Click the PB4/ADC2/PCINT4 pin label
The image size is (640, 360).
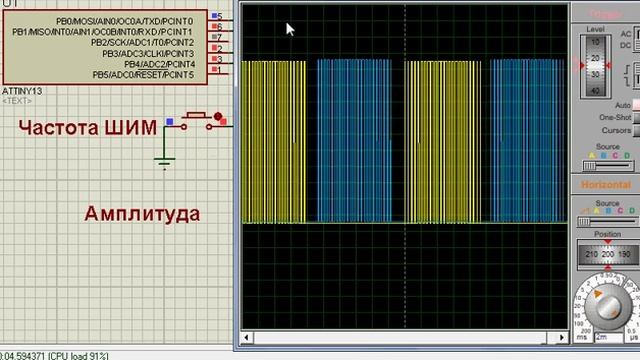[x=160, y=64]
